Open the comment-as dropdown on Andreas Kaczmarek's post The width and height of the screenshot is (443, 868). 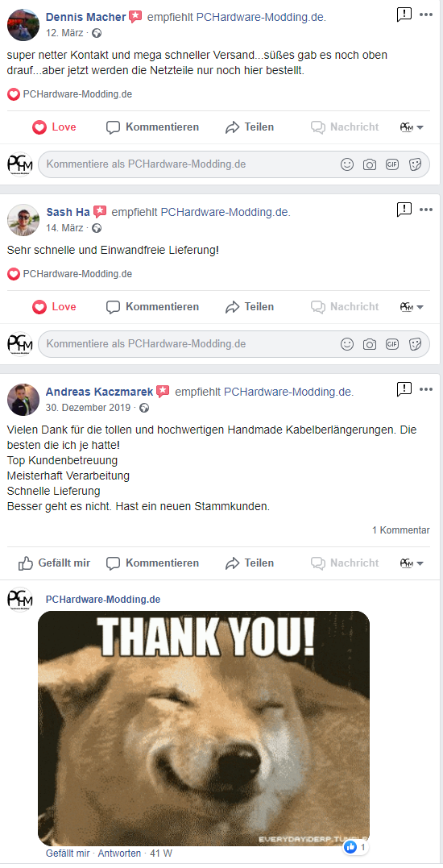coord(412,563)
